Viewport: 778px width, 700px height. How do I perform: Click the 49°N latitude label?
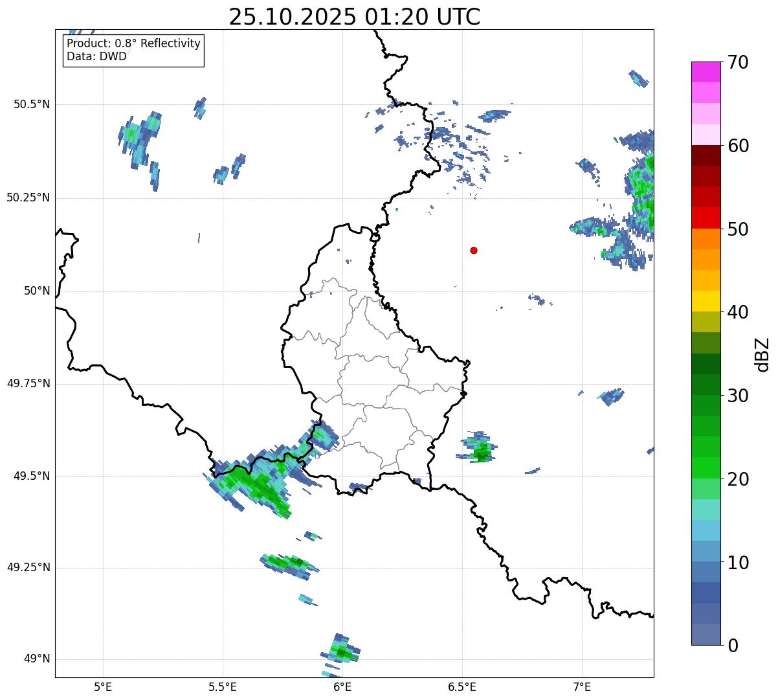[37, 659]
